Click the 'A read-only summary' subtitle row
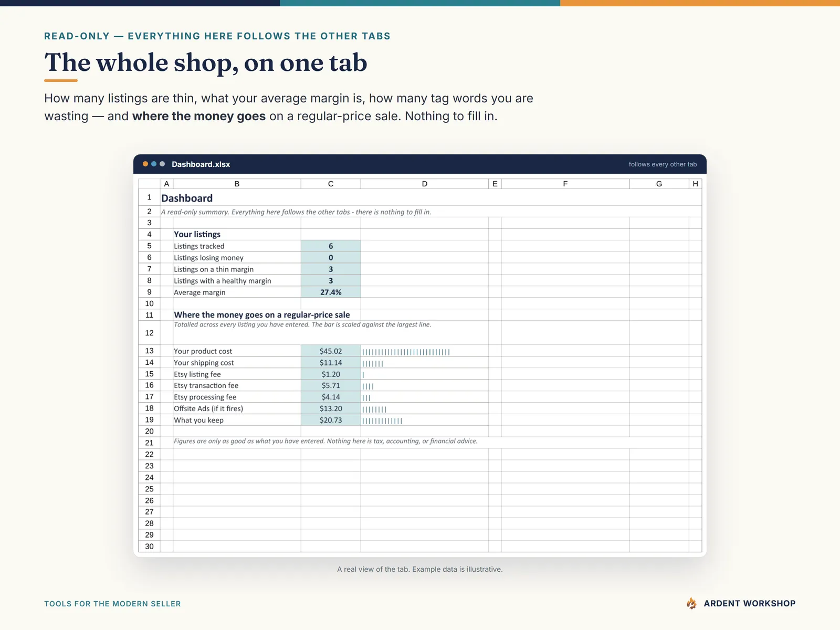 (296, 212)
